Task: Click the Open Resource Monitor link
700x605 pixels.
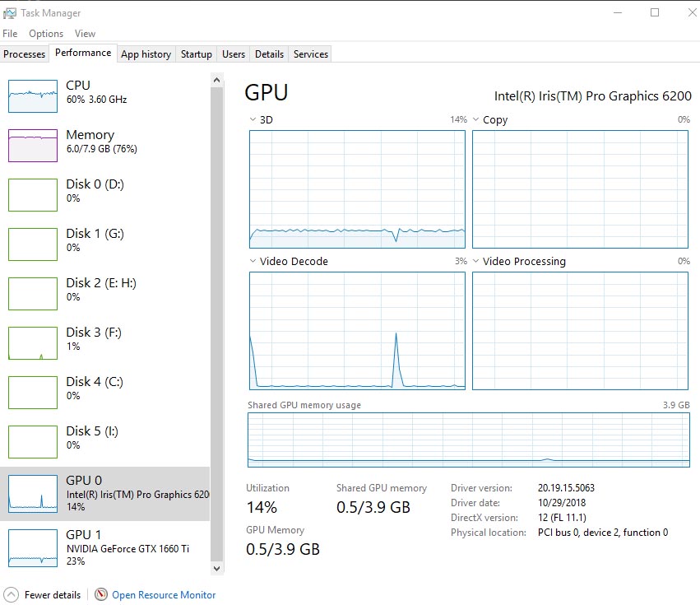Action: [164, 595]
